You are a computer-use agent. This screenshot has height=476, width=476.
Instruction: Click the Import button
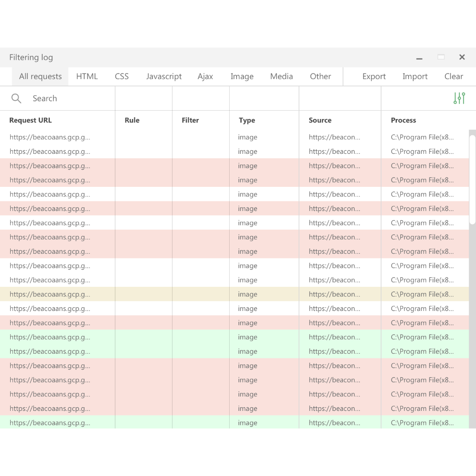415,77
